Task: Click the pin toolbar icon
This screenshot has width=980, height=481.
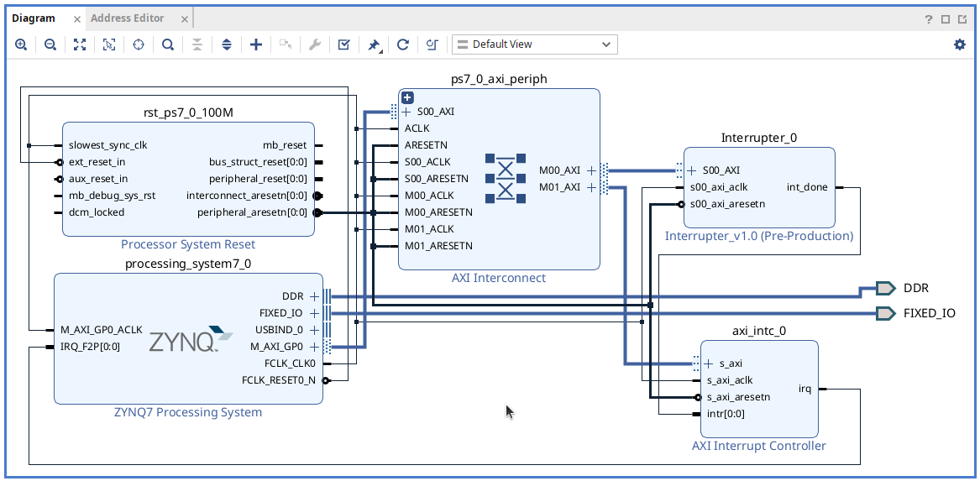Action: [374, 45]
